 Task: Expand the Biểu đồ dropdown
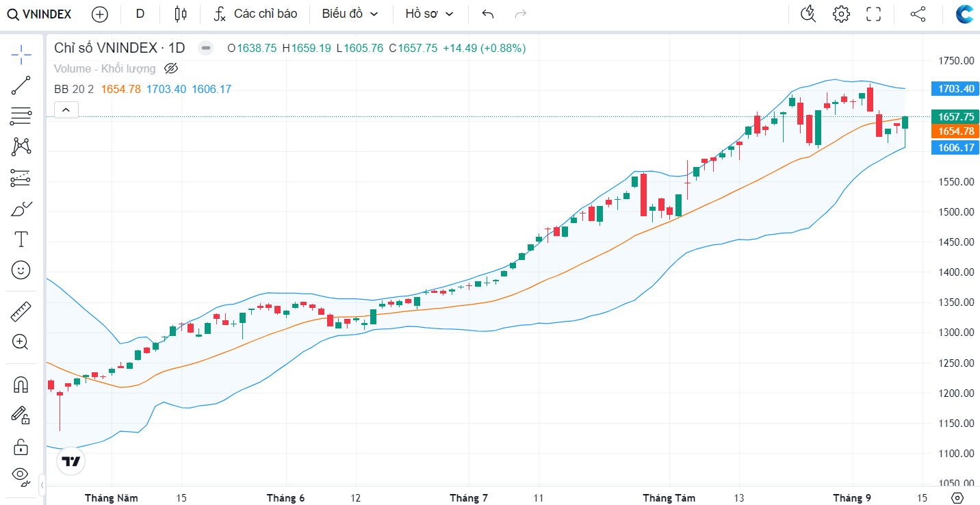[x=350, y=14]
